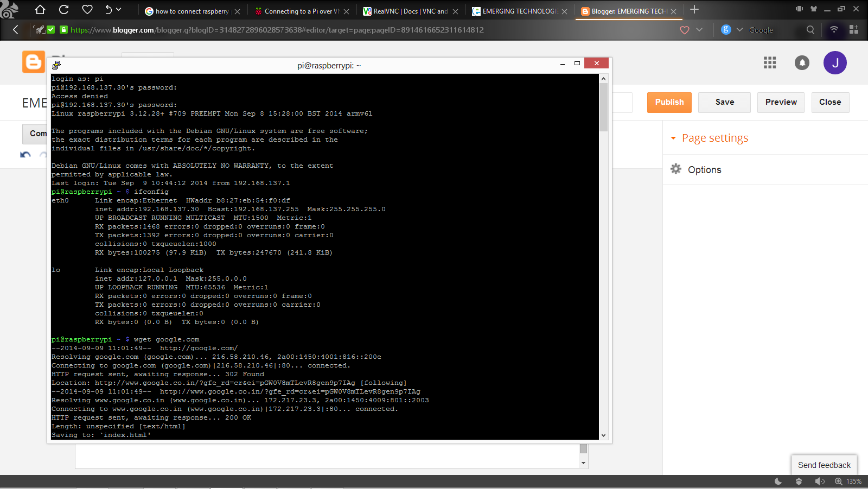Toggle the heart bookmark icon
This screenshot has height=494, width=868.
click(684, 30)
